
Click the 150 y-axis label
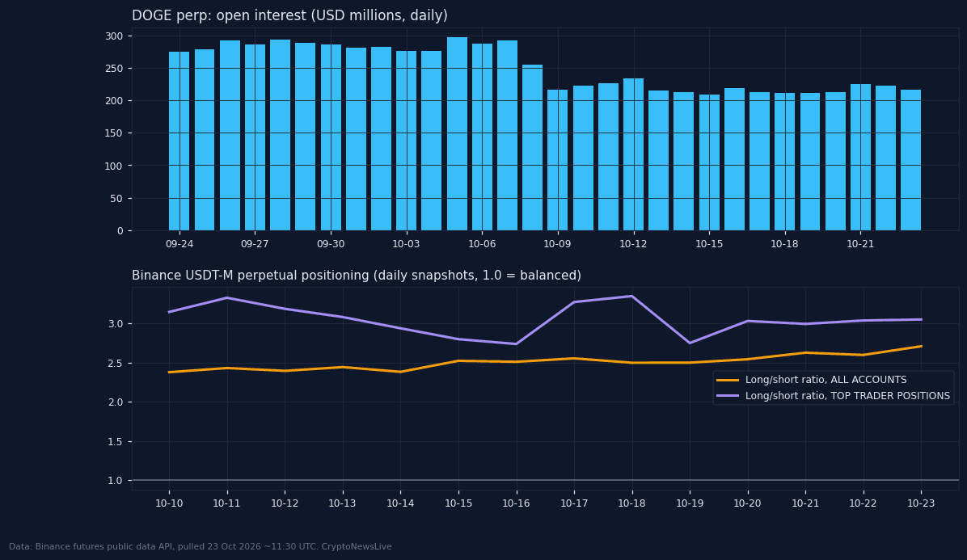(x=114, y=133)
